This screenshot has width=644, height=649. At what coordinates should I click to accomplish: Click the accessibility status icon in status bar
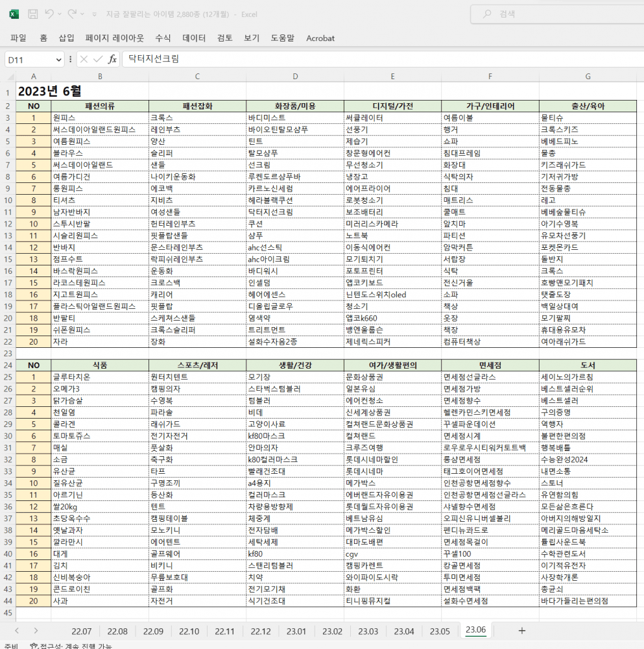tap(34, 646)
